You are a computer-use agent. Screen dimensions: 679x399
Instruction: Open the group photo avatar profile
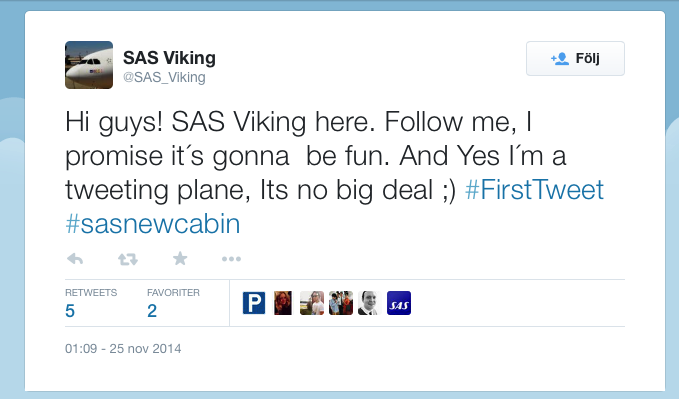341,303
